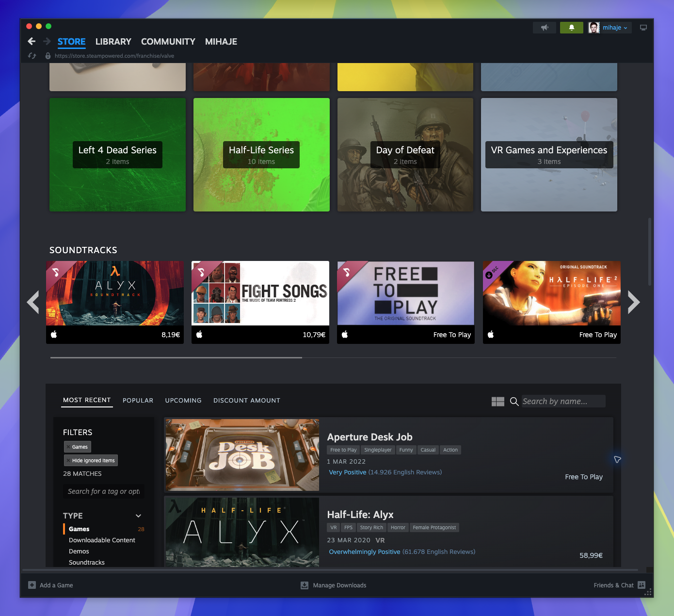
Task: Select the UPCOMING sort tab
Action: pyautogui.click(x=183, y=400)
